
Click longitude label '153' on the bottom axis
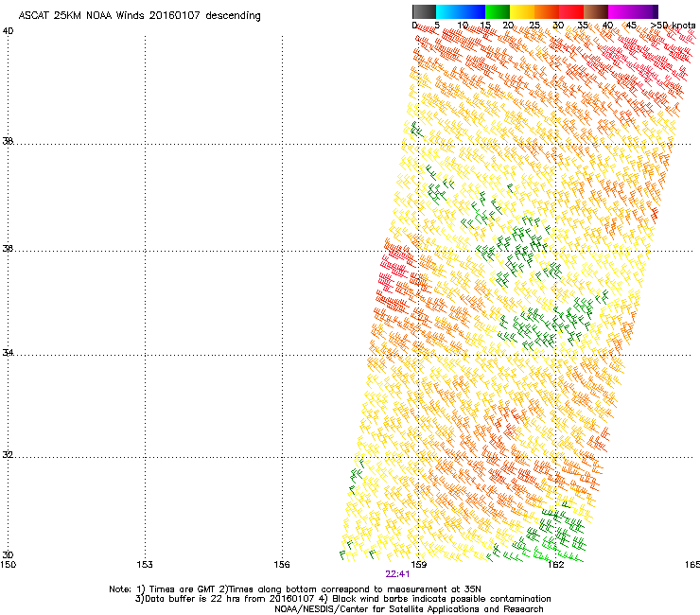point(145,565)
